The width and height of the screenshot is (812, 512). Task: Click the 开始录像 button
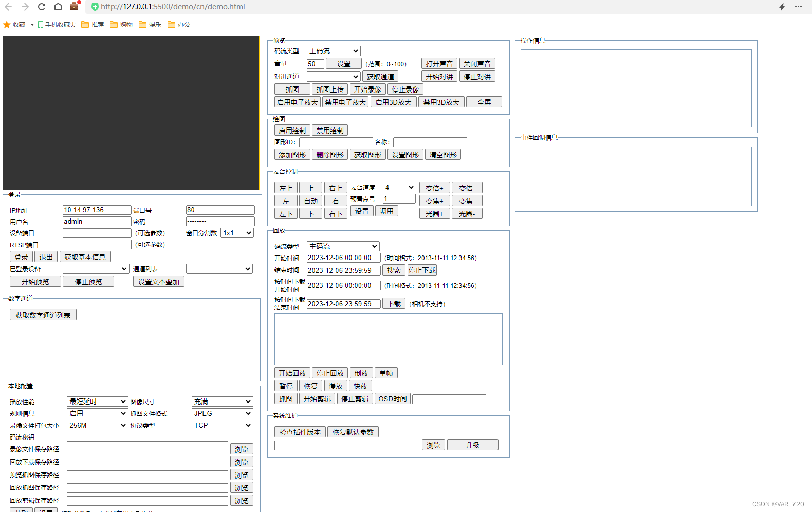[x=367, y=89]
